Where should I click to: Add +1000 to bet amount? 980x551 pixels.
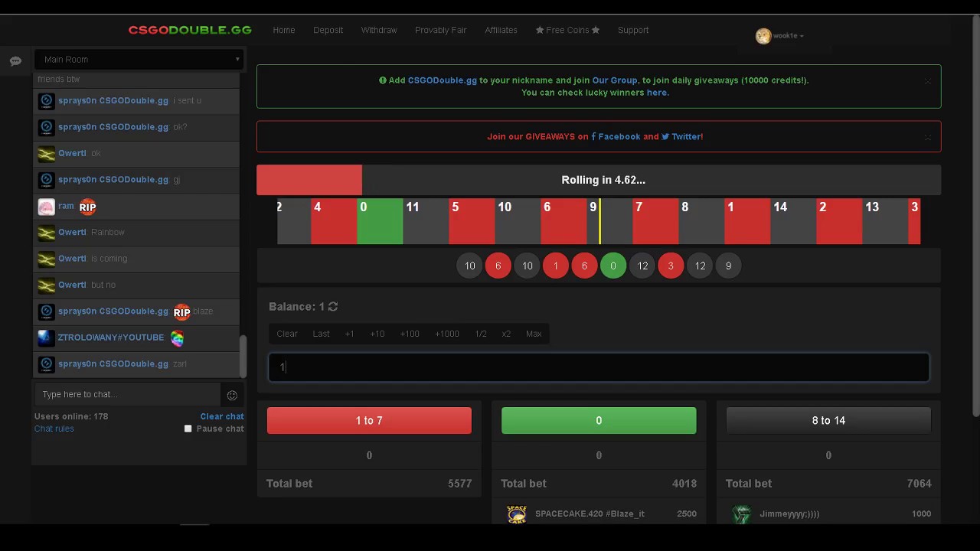pyautogui.click(x=447, y=334)
